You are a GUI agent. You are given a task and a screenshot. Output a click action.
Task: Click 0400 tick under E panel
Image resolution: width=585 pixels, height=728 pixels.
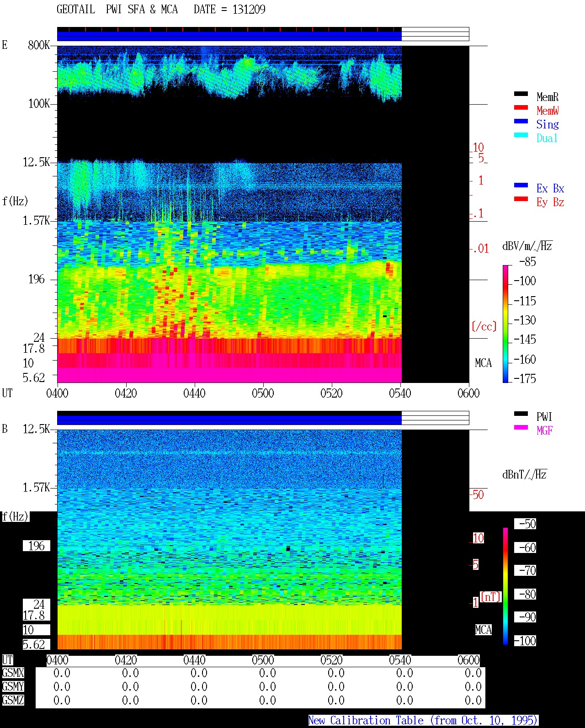point(57,393)
